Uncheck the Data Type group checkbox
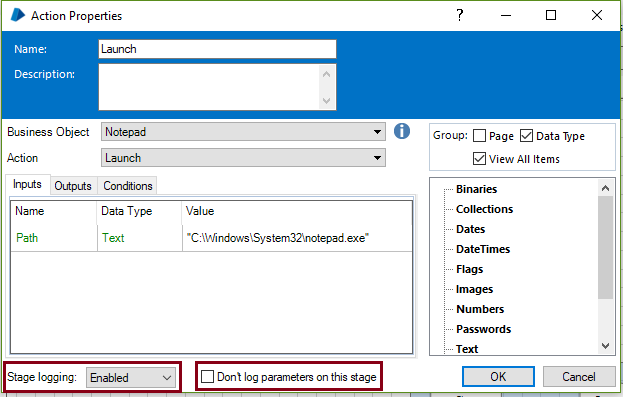The width and height of the screenshot is (623, 397). [x=526, y=136]
